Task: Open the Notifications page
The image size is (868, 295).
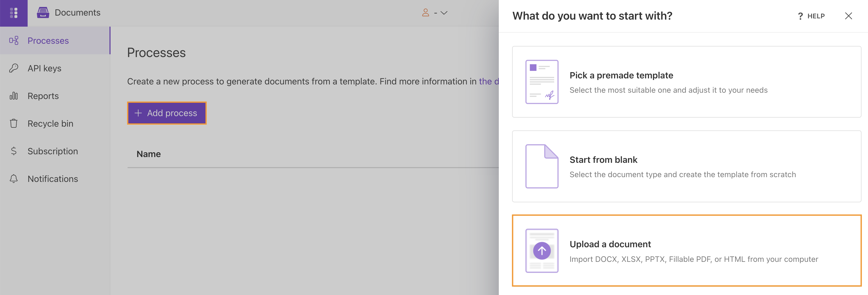Action: pos(55,179)
